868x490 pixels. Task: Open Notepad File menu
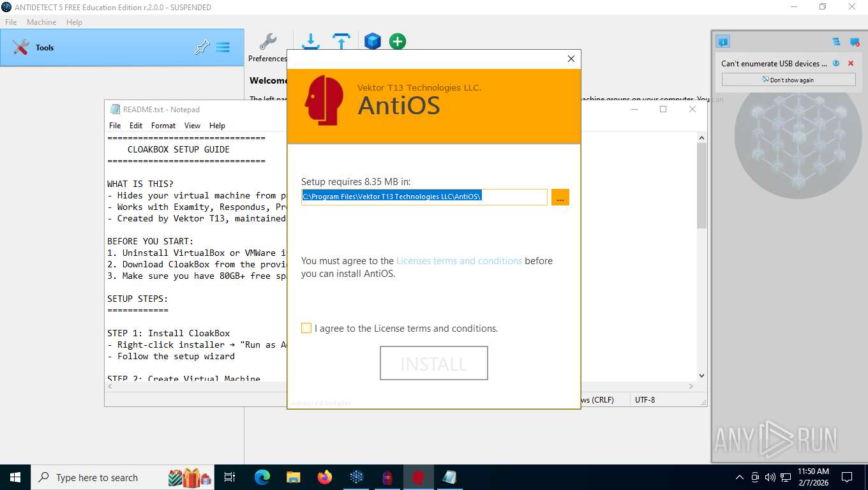(x=115, y=126)
